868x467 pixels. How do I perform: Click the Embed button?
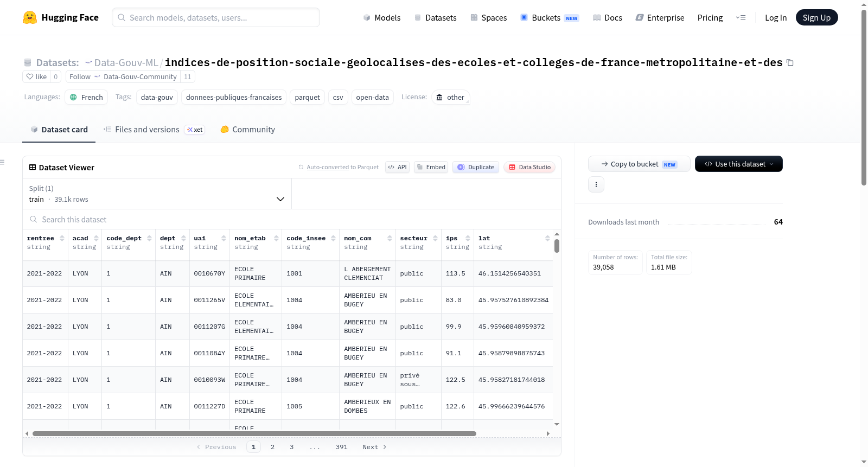tap(431, 167)
